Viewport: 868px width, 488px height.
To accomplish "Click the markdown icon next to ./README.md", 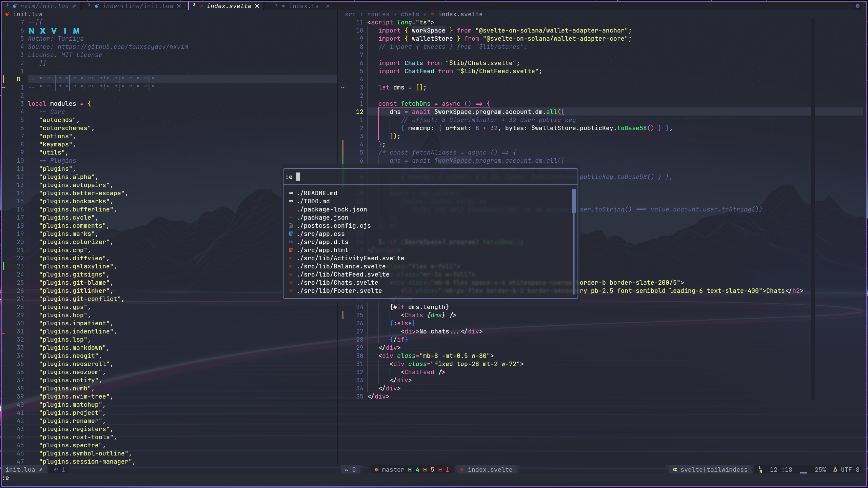I will [291, 193].
